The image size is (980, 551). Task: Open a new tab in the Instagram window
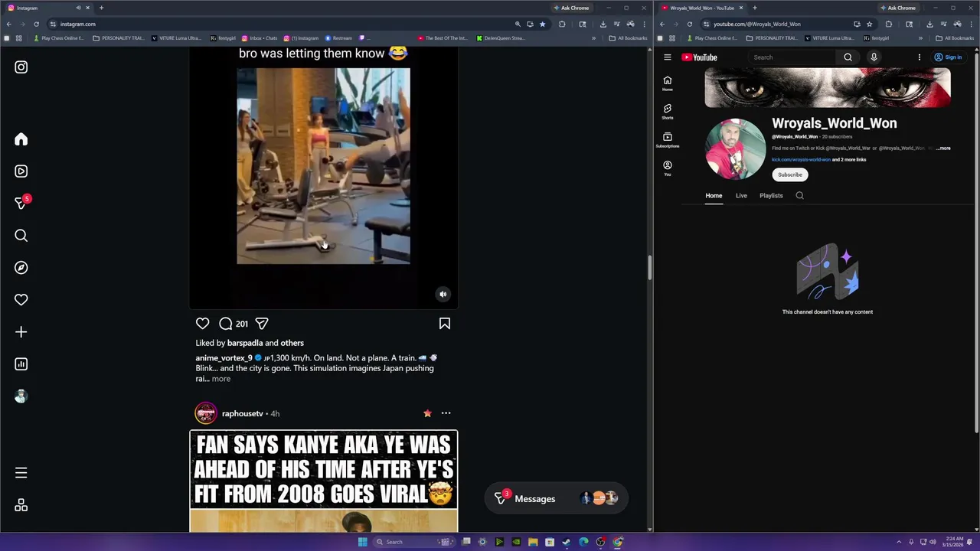coord(101,8)
